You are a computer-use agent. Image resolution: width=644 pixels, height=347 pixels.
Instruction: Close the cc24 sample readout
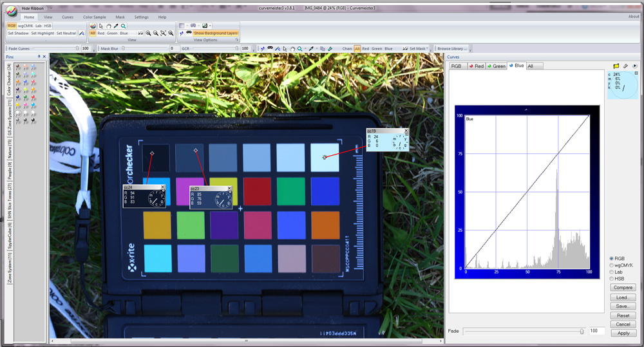pyautogui.click(x=163, y=187)
